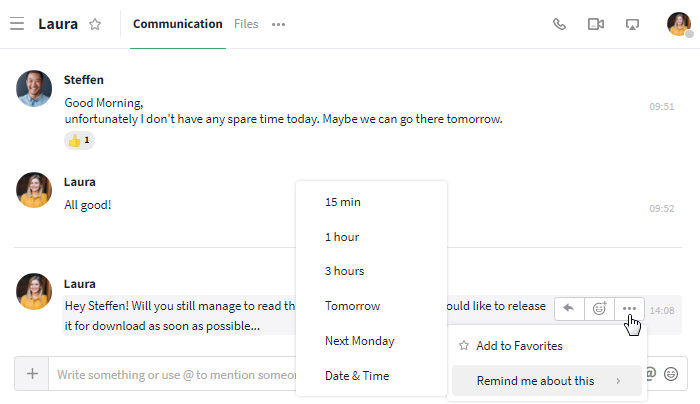Switch to the Files tab
Viewport: 700px width, 404px height.
(246, 24)
